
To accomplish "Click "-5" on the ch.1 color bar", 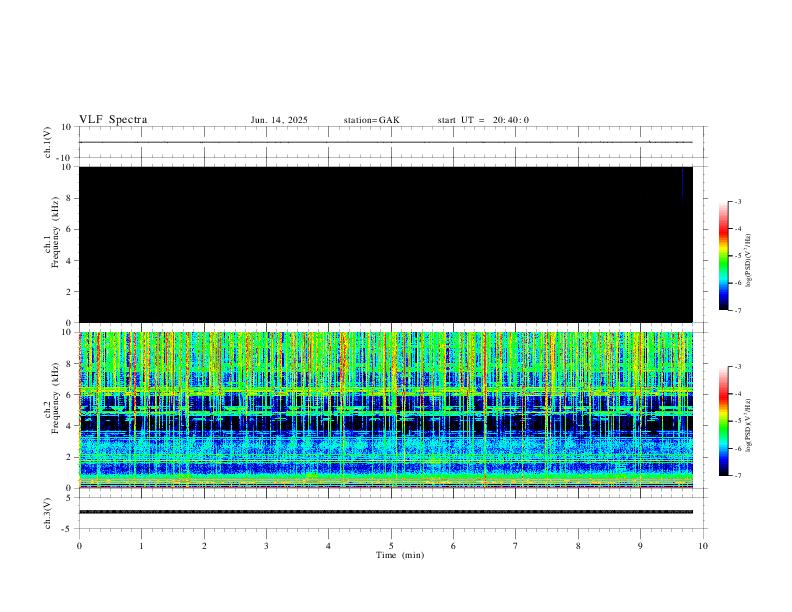I will (x=738, y=256).
